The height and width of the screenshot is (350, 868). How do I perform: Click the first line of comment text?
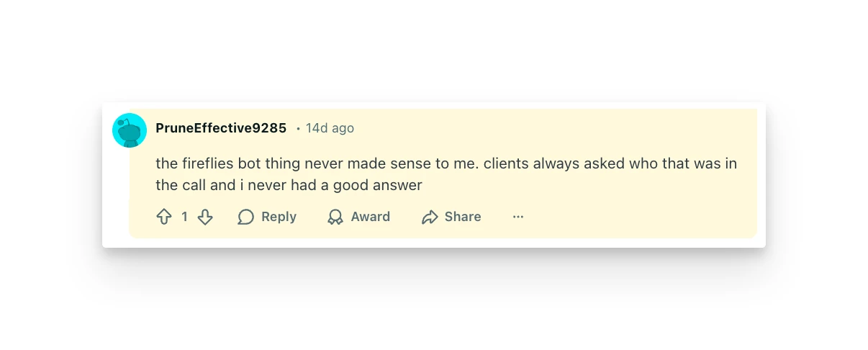coord(446,163)
